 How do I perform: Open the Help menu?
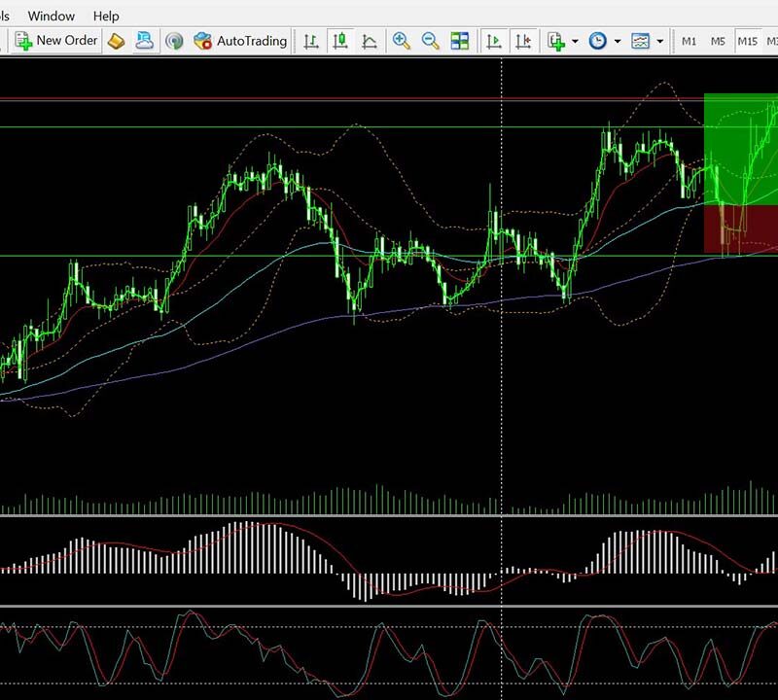[x=106, y=16]
